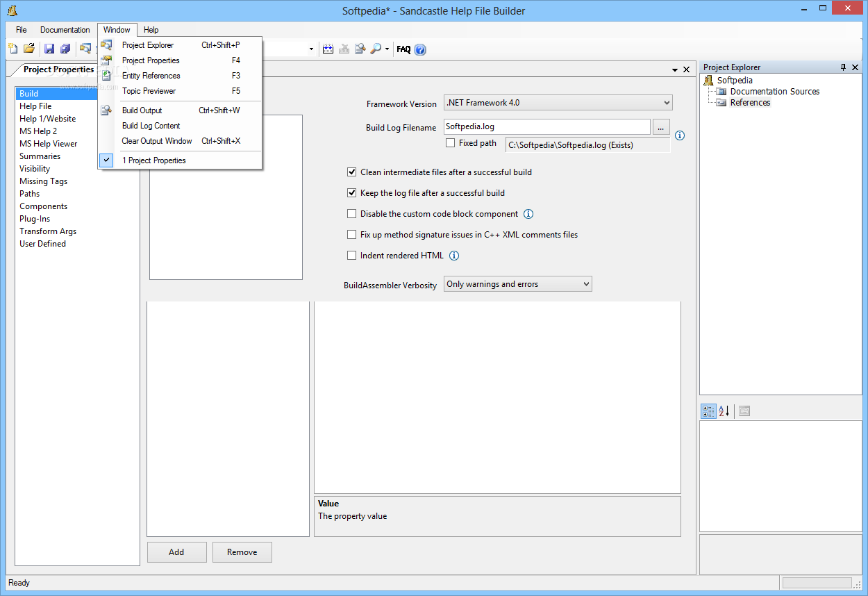Viewport: 868px width, 596px height.
Task: Click the Project Explorer menu item icon
Action: (106, 45)
